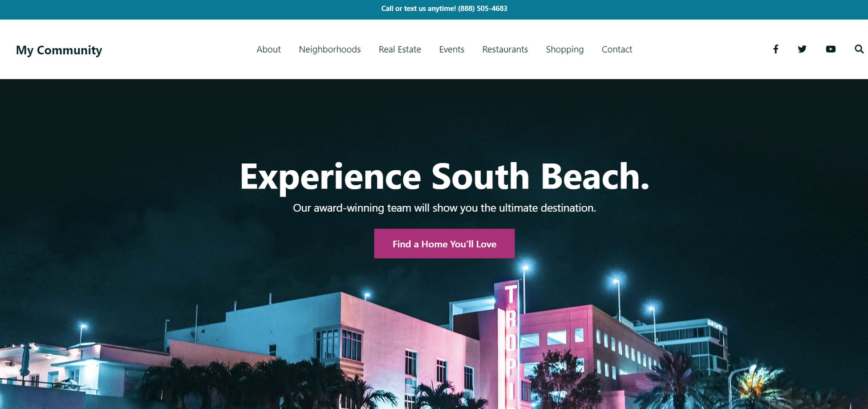Open the Events menu item

(x=451, y=49)
